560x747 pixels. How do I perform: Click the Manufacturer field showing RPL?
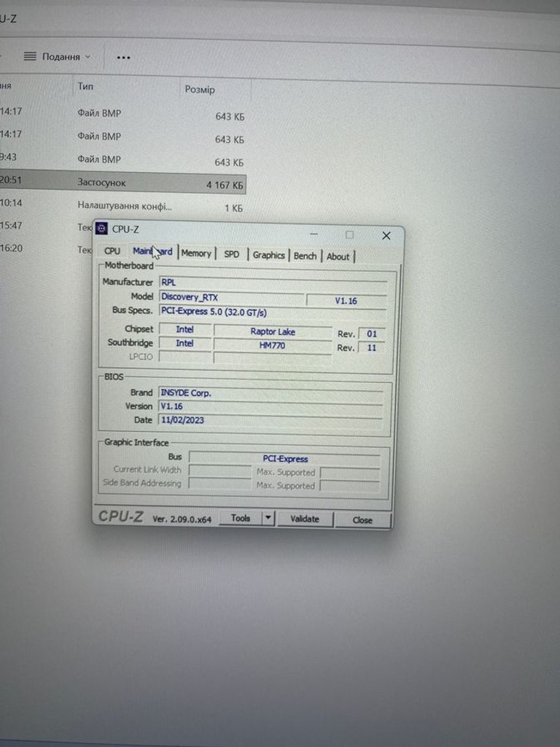273,282
